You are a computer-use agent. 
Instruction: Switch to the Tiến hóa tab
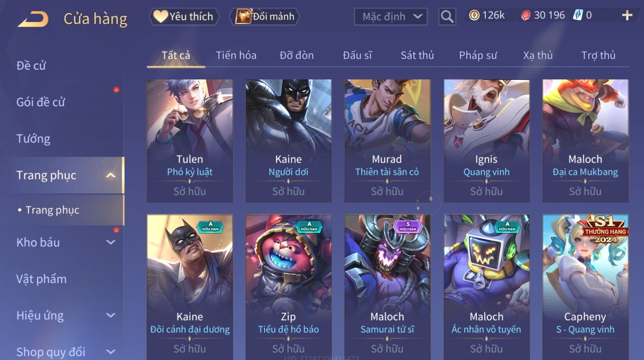(236, 55)
